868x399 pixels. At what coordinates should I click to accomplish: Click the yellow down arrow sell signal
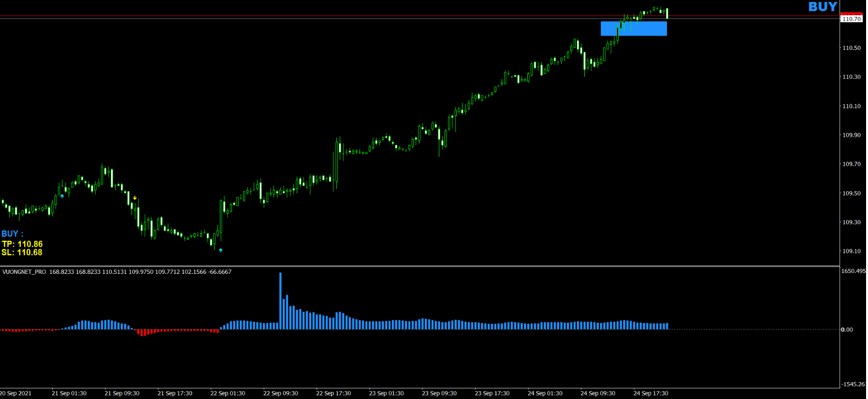pyautogui.click(x=135, y=198)
